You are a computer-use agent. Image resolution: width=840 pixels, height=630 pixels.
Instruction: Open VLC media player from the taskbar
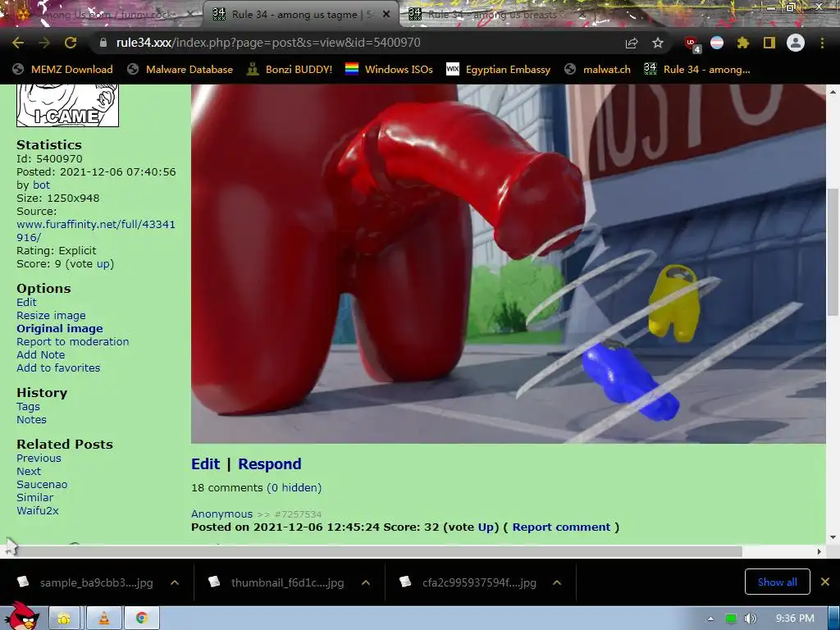(x=103, y=619)
